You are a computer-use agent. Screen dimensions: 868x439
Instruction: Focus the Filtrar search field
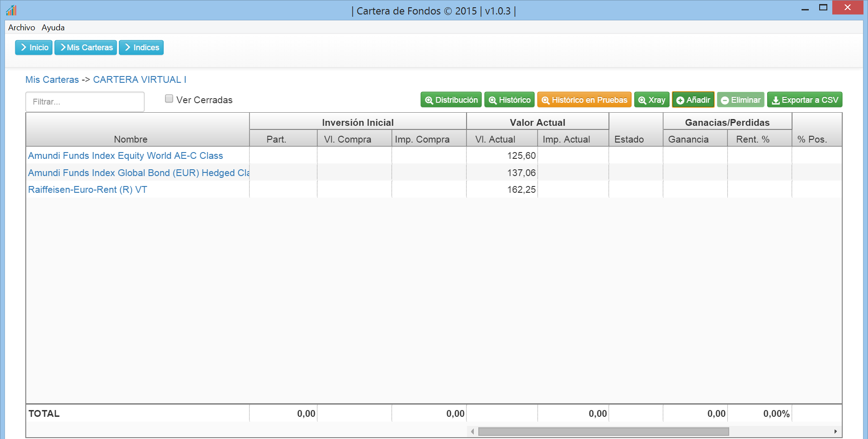click(85, 102)
